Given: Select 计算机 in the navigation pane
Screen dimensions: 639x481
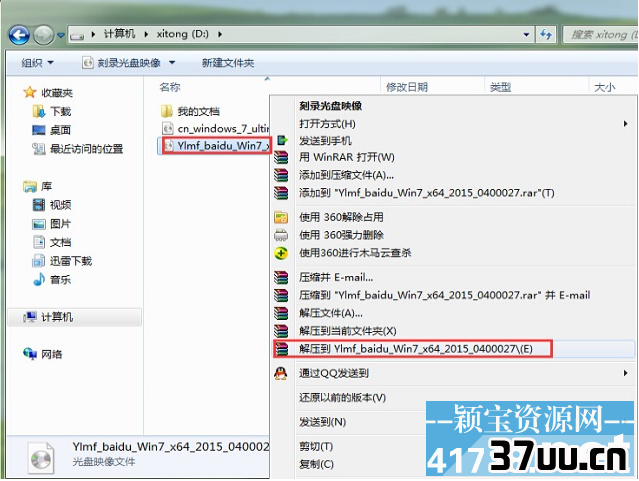Looking at the screenshot, I should point(75,317).
